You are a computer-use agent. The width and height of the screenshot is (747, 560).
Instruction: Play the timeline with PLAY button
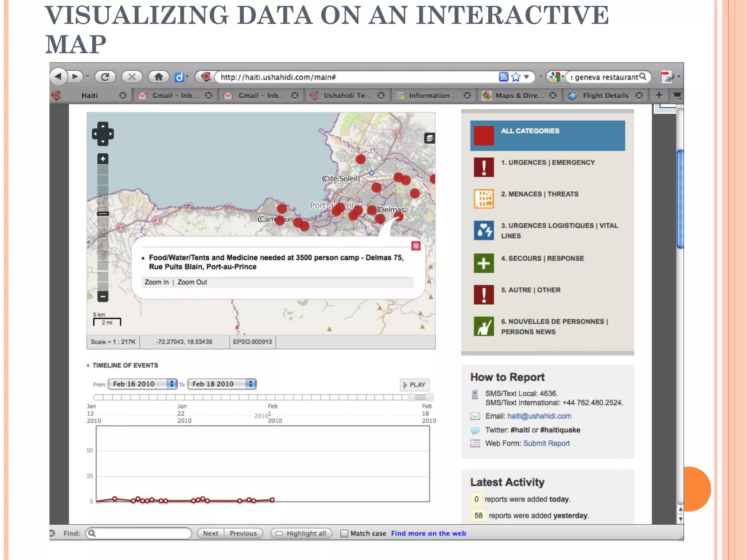tap(414, 385)
